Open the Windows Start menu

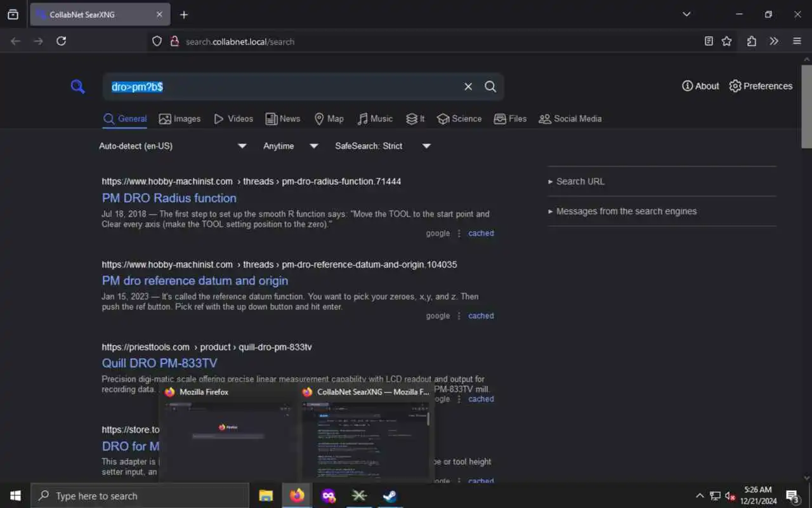pyautogui.click(x=15, y=496)
